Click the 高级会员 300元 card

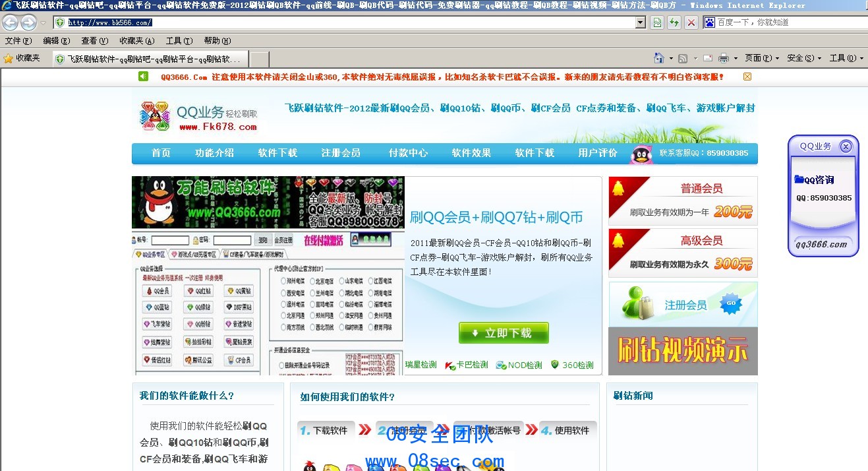click(683, 253)
